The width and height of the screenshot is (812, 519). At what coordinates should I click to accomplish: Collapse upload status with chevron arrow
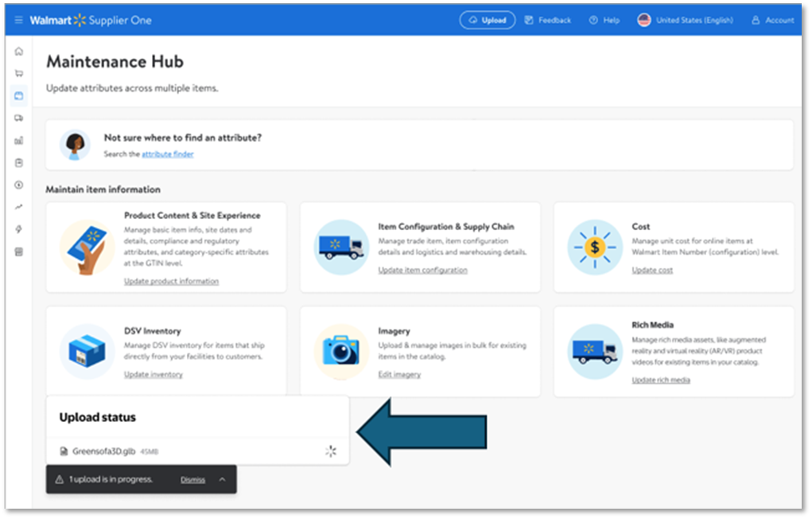pos(222,479)
